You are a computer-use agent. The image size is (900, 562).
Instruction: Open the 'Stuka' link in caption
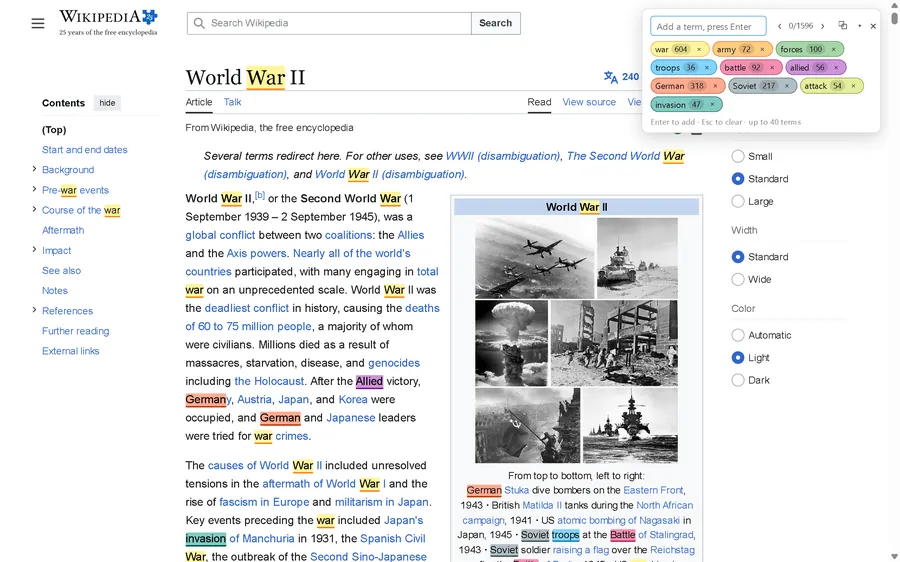click(x=517, y=490)
